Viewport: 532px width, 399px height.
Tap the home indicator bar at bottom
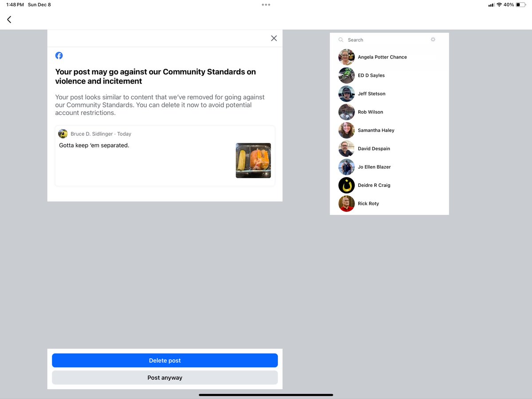coord(266,395)
